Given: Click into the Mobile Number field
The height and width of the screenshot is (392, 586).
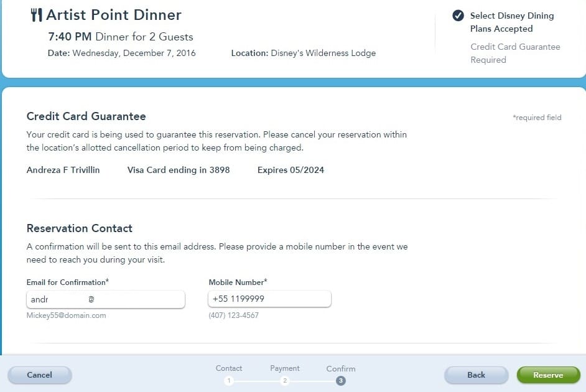Looking at the screenshot, I should click(269, 299).
